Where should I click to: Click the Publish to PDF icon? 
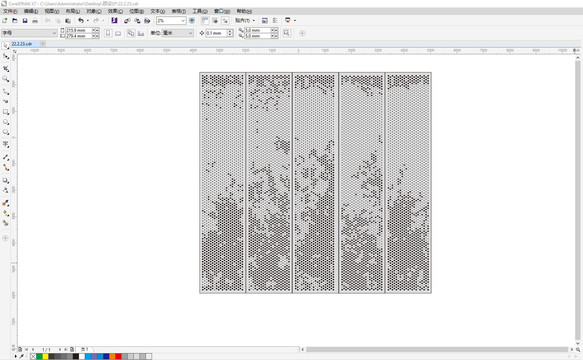click(x=147, y=20)
